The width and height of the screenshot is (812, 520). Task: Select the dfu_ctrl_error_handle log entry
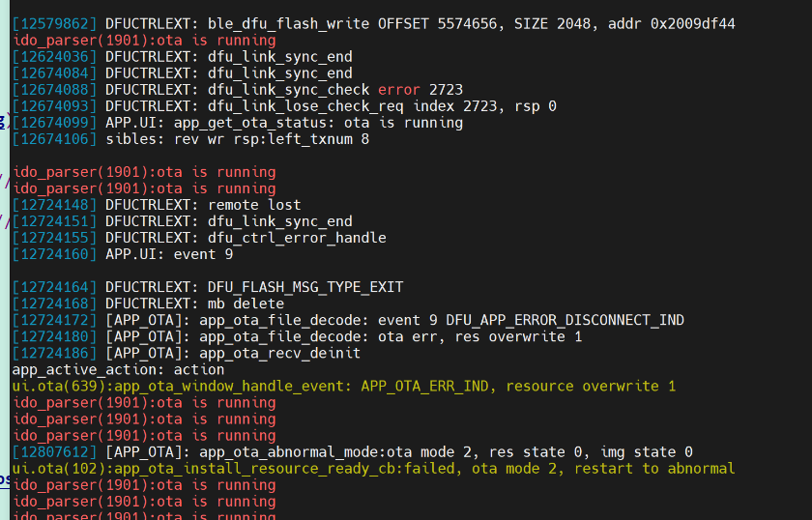(x=199, y=238)
